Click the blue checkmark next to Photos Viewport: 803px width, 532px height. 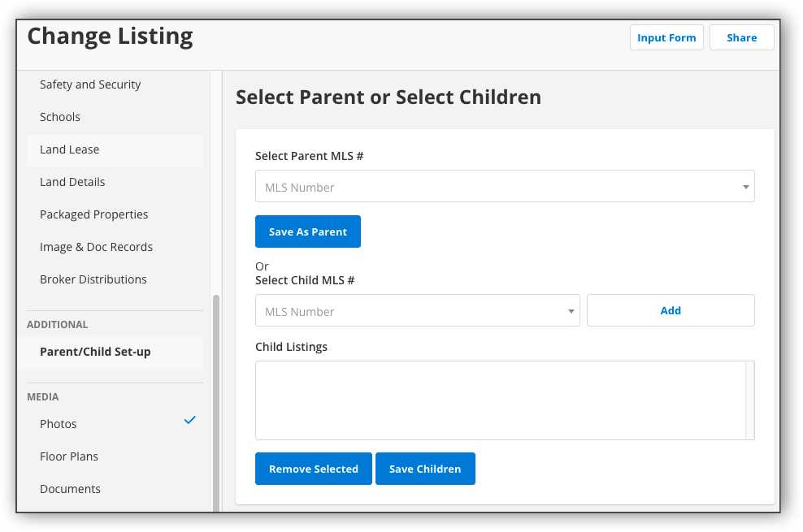[189, 420]
